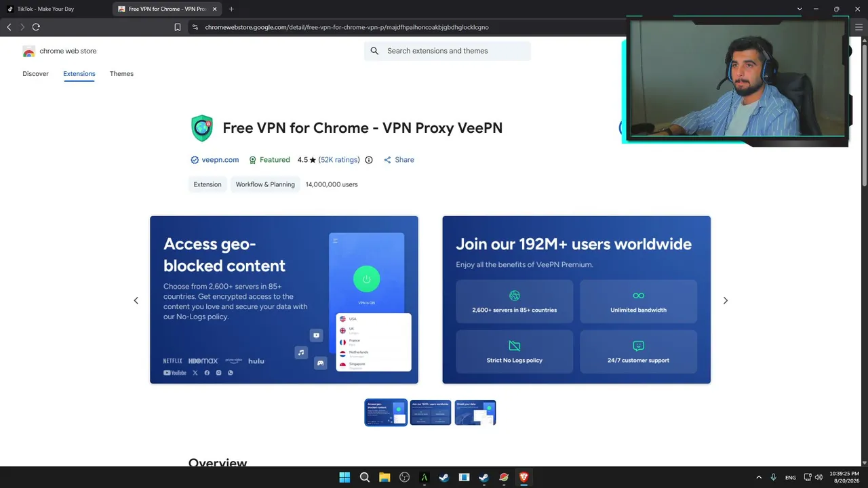
Task: Reload the current page
Action: [x=36, y=27]
